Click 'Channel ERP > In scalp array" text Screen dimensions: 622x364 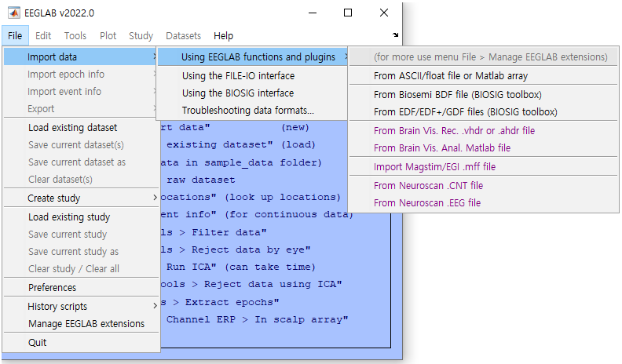click(257, 319)
